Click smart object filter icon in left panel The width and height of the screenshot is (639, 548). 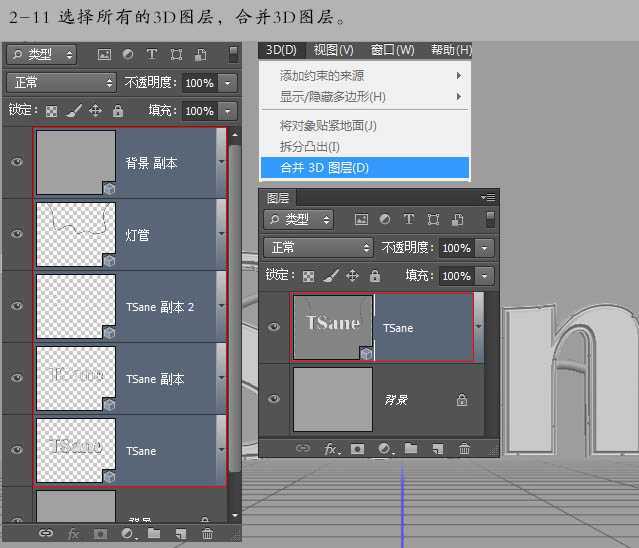(200, 55)
